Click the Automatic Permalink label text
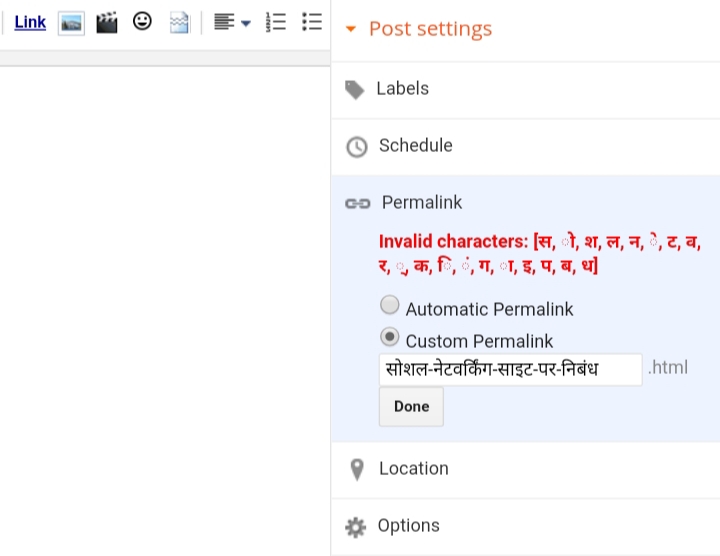The width and height of the screenshot is (720, 556). [x=489, y=309]
